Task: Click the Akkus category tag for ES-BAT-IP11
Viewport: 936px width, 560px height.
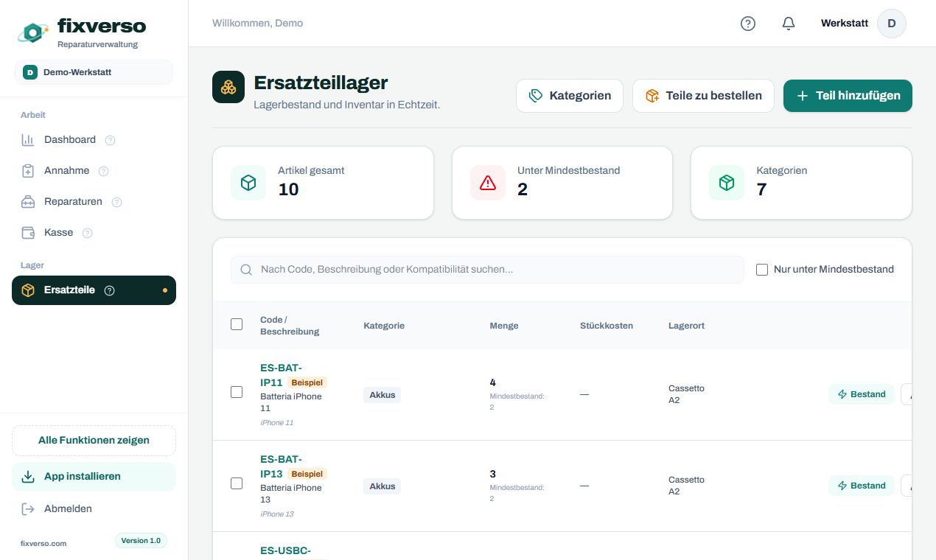Action: 383,395
